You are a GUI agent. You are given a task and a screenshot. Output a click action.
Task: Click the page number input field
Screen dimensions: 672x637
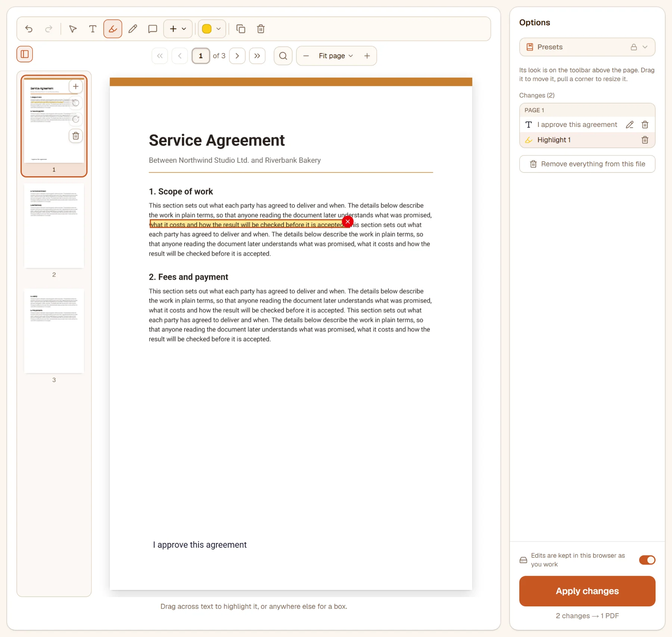pos(201,56)
